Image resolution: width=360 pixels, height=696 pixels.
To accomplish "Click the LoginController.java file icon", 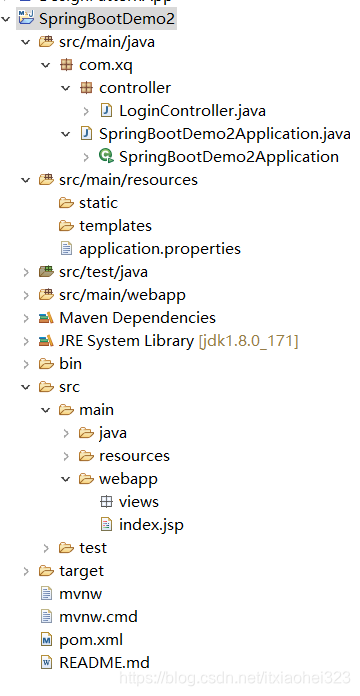I will point(106,111).
